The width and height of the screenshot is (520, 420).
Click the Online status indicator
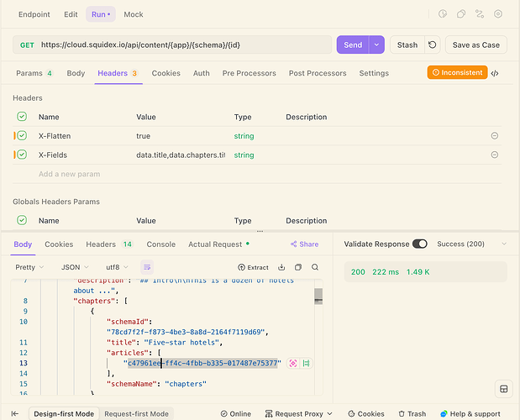coord(236,414)
